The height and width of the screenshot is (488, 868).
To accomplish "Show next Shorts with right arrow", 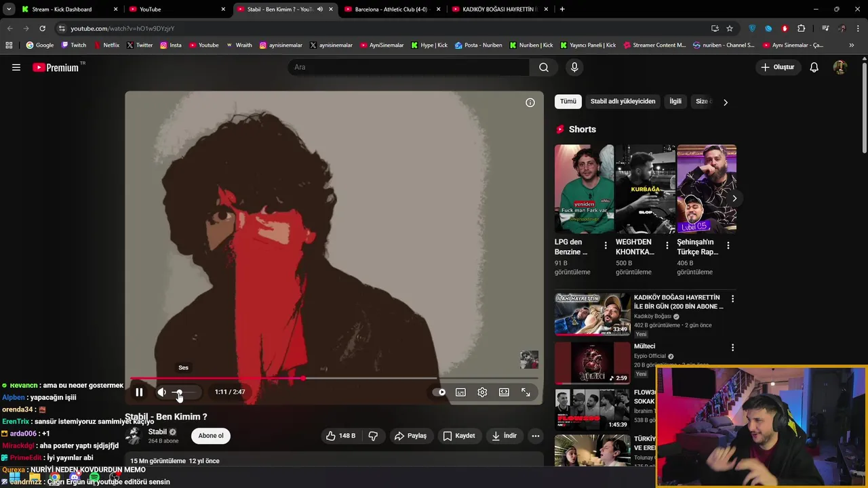I will [734, 198].
